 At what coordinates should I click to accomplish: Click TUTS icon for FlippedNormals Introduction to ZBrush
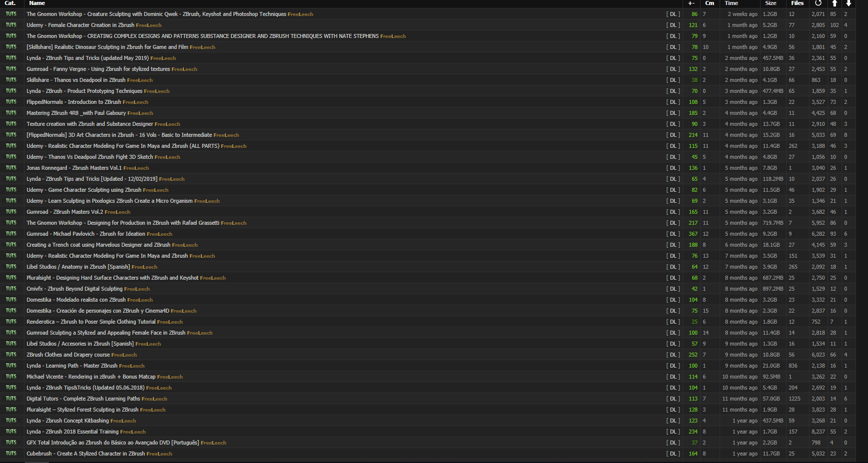tap(11, 102)
